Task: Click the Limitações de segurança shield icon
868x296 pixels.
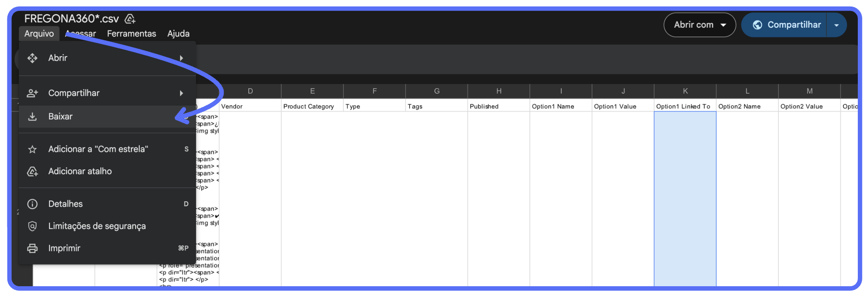Action: 33,226
